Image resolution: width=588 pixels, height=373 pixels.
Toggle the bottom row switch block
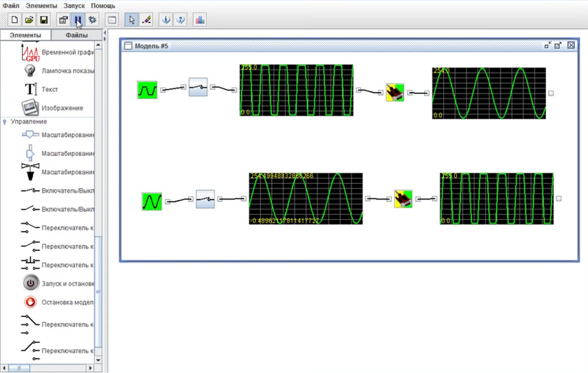click(x=206, y=199)
